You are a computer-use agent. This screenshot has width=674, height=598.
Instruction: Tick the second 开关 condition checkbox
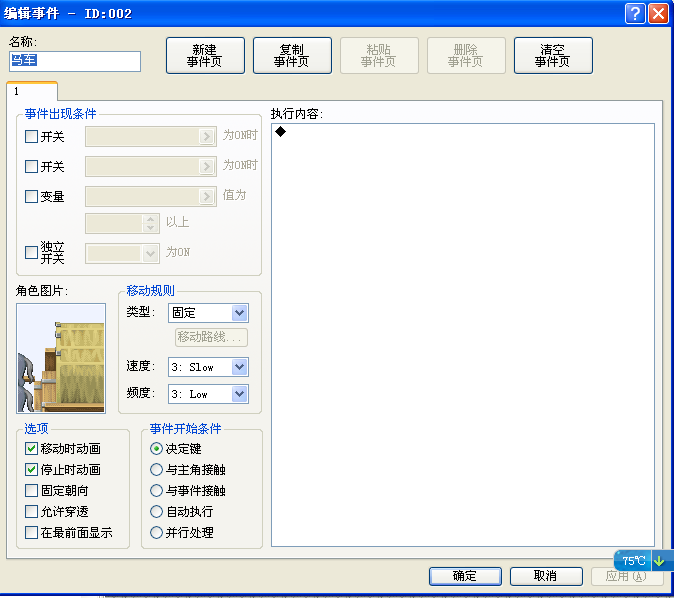tap(31, 166)
